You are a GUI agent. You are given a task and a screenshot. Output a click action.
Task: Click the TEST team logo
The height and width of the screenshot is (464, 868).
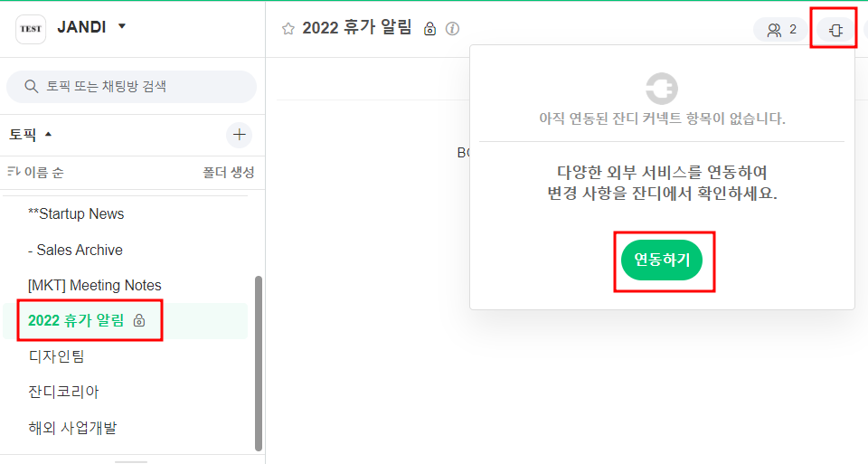30,28
